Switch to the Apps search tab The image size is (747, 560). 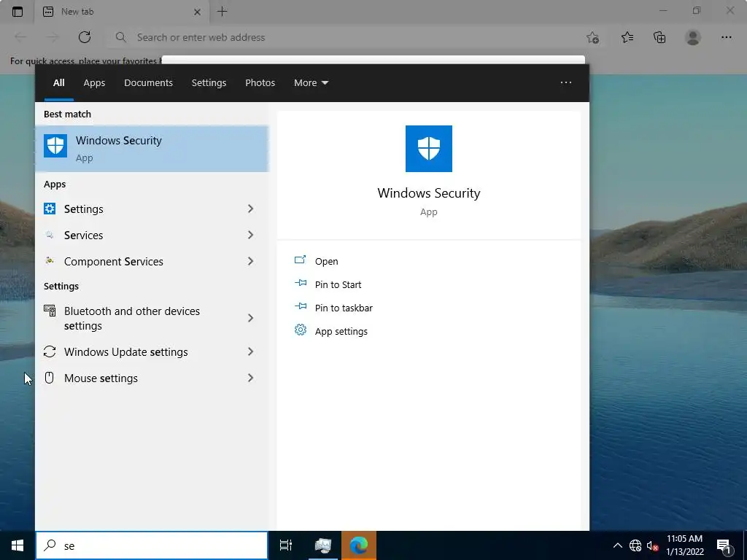point(94,83)
